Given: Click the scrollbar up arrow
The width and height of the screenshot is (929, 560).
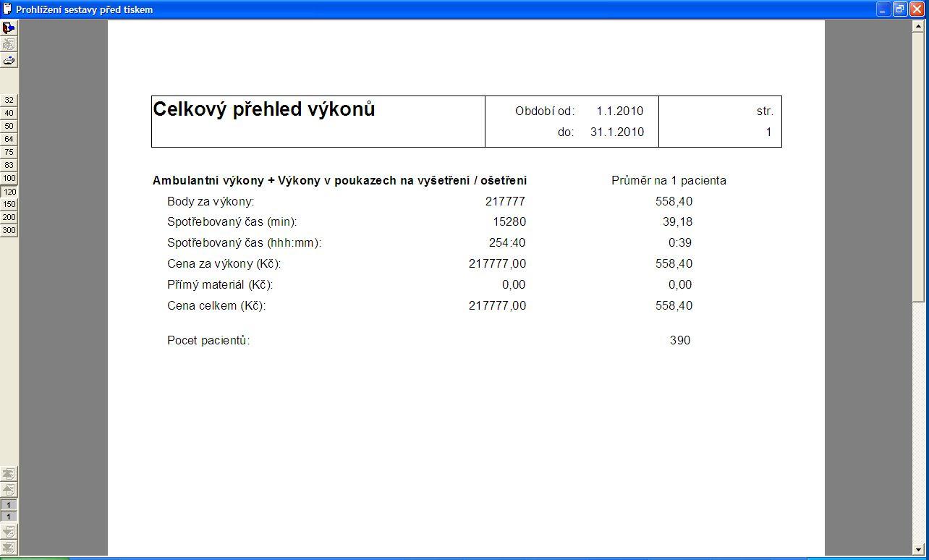Looking at the screenshot, I should 919,25.
